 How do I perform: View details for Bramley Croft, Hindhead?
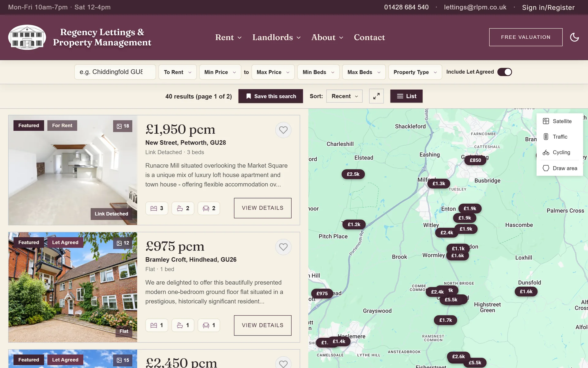click(x=262, y=325)
